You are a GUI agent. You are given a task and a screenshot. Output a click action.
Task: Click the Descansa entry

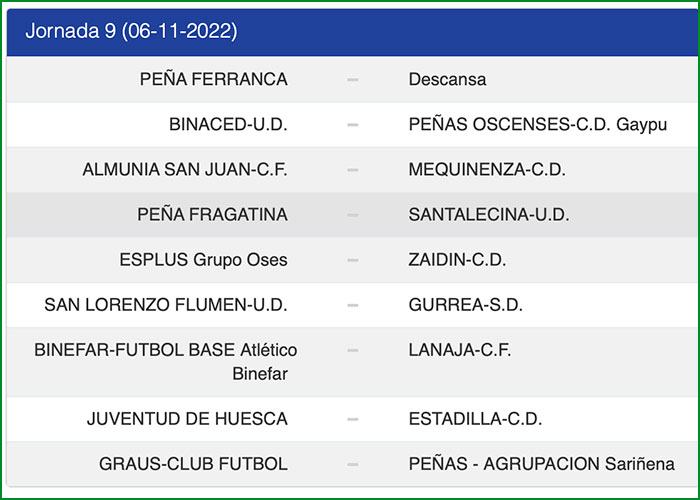(x=447, y=79)
